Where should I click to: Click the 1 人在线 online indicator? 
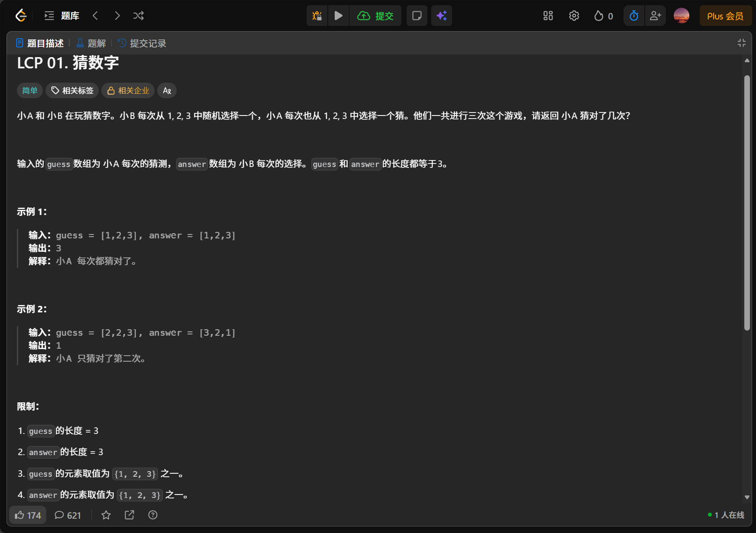pos(726,515)
